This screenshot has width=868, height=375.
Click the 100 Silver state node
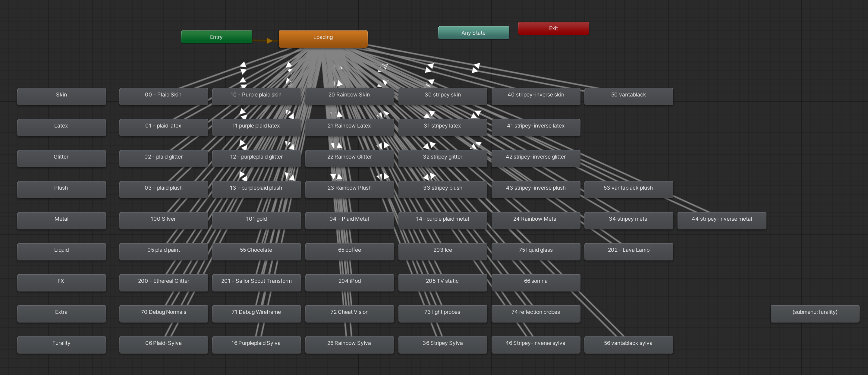163,219
